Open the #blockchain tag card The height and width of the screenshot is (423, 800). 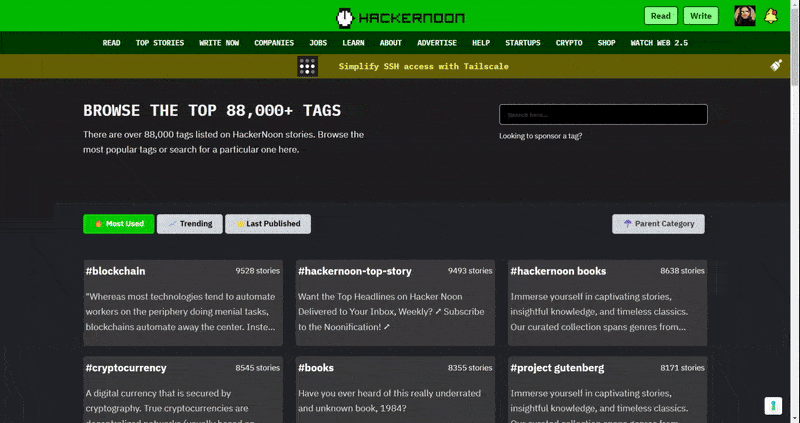(183, 303)
